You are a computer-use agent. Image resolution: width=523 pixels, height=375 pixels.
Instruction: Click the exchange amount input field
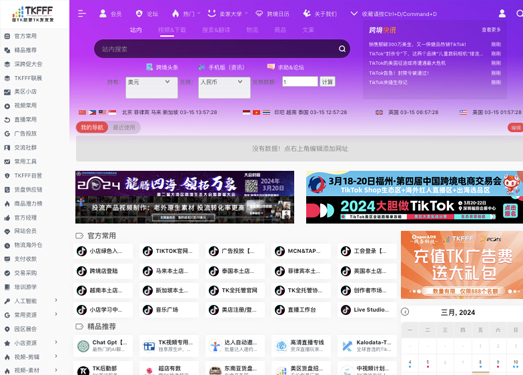coord(300,82)
